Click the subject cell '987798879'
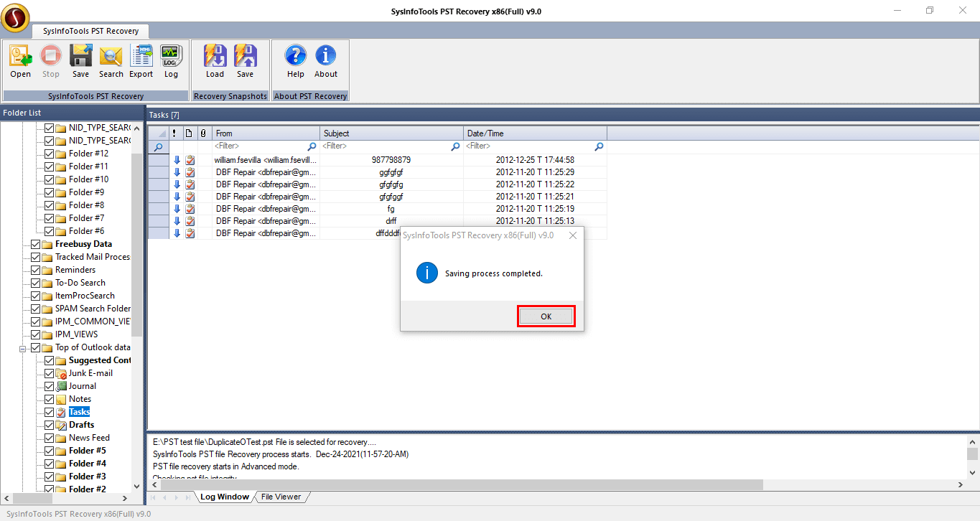 [392, 160]
